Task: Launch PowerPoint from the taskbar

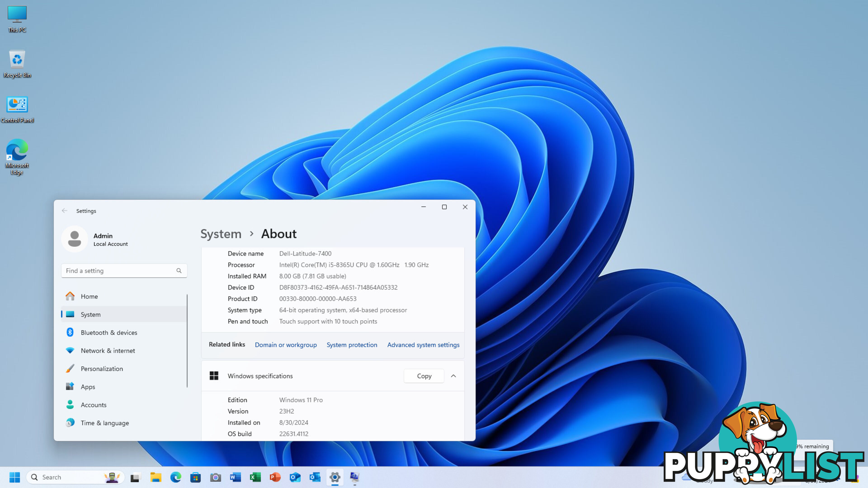Action: click(x=275, y=477)
